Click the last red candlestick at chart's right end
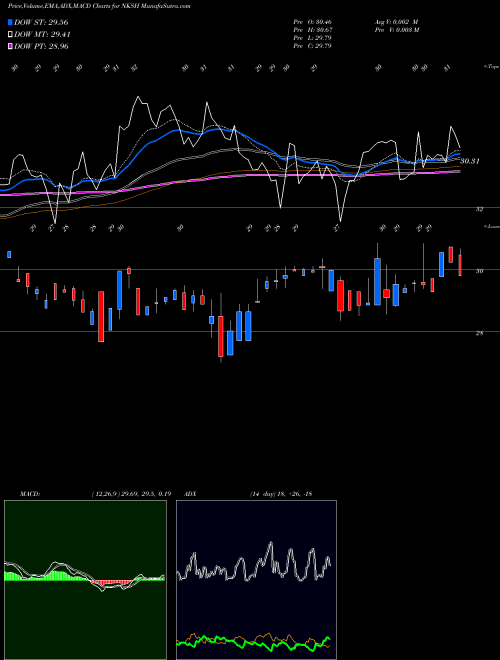 (x=460, y=265)
